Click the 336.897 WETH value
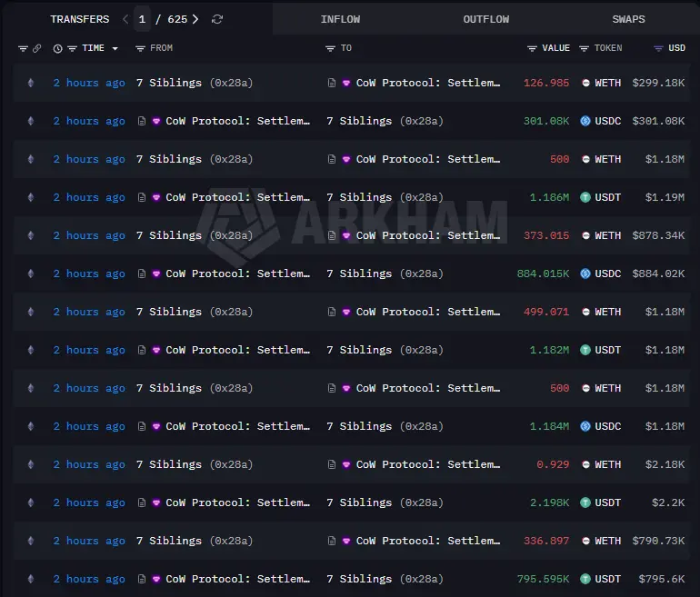This screenshot has height=597, width=700. 546,541
